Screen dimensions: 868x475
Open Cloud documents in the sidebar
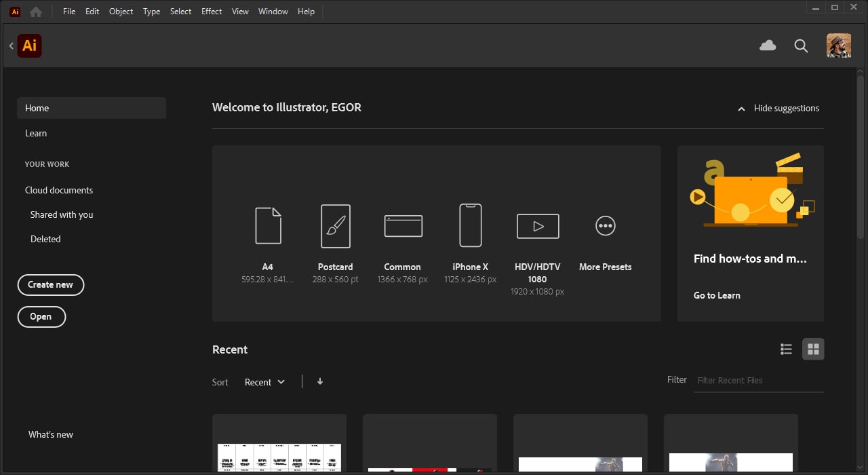(x=59, y=190)
